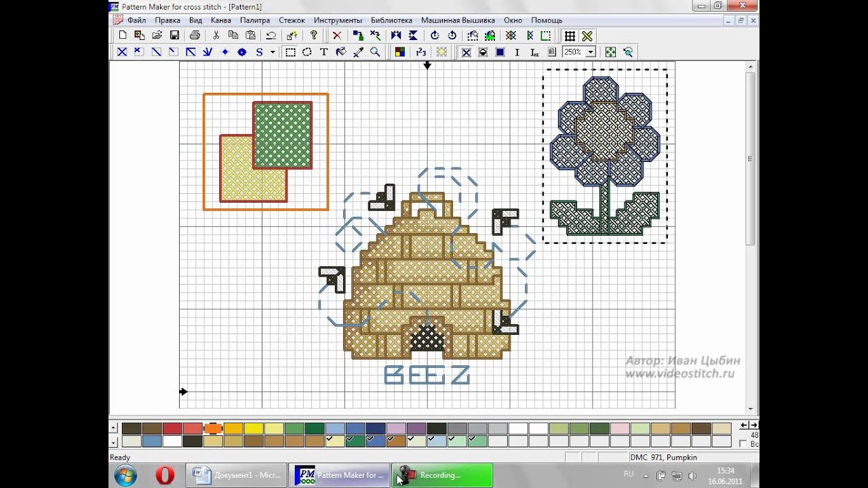This screenshot has width=868, height=488.
Task: Launch Opera from the taskbar
Action: [x=165, y=475]
